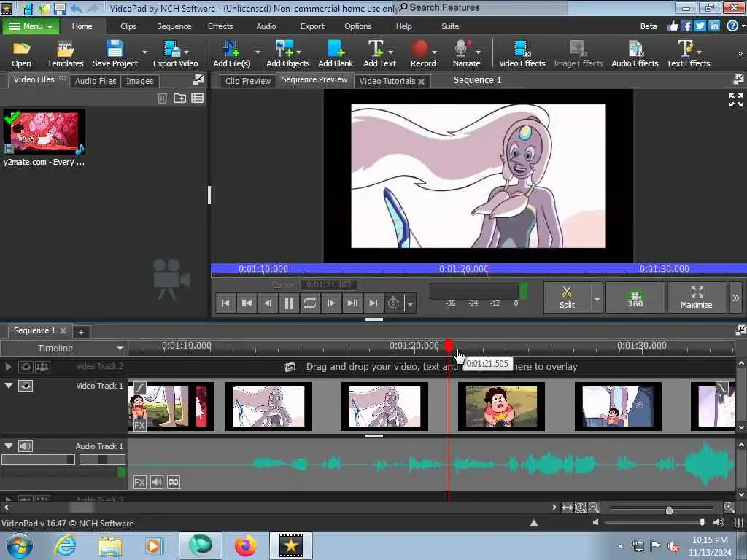Adjust the master volume slider
Image resolution: width=747 pixels, height=560 pixels.
point(703,522)
